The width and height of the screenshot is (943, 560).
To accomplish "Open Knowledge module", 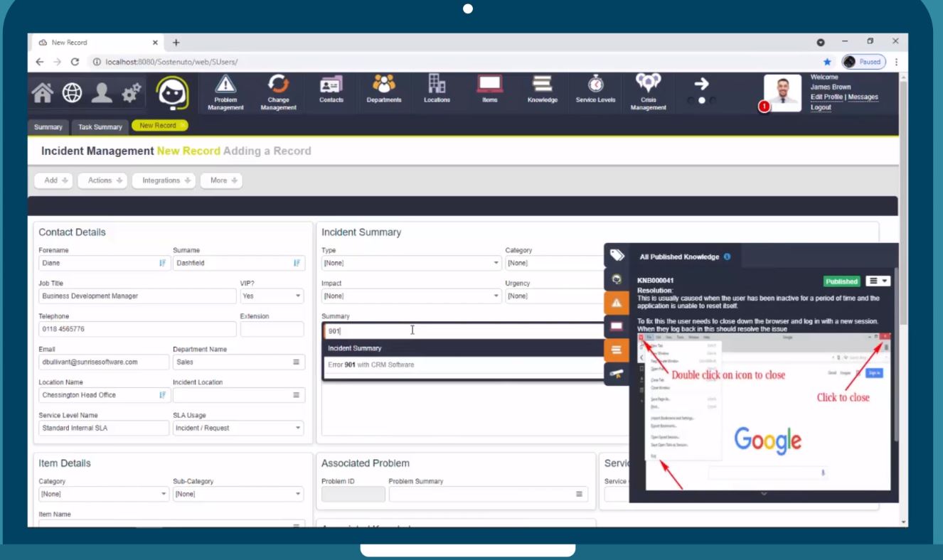I will click(543, 90).
